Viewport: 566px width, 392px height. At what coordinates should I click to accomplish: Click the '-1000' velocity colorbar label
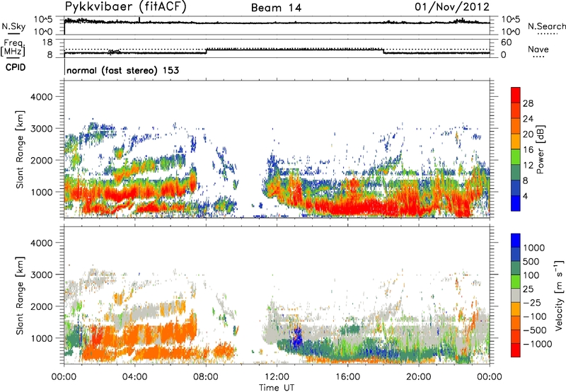pyautogui.click(x=537, y=344)
